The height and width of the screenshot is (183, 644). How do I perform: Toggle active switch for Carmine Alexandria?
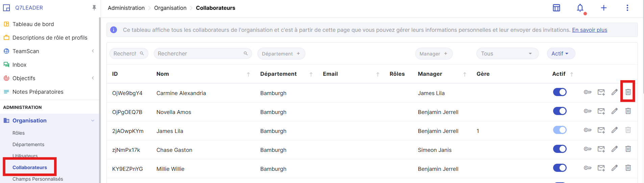[560, 92]
